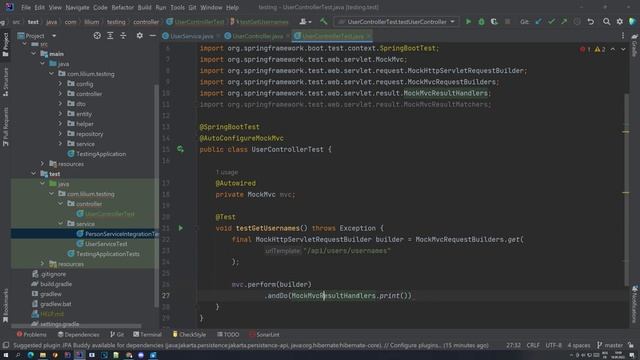
Task: Hide the Project panel with minus icon
Action: [152, 36]
